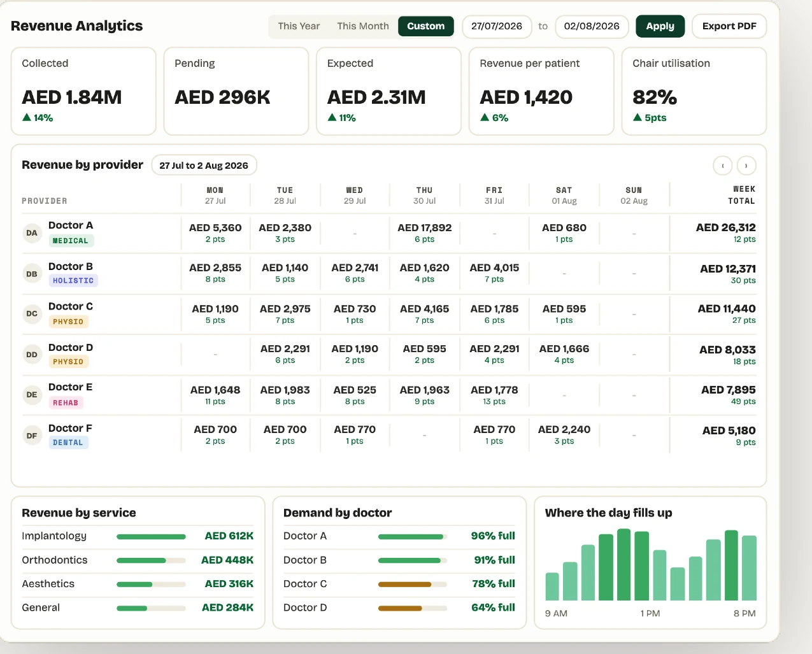Click the AED 612K Implantology value
The height and width of the screenshot is (654, 812).
229,536
